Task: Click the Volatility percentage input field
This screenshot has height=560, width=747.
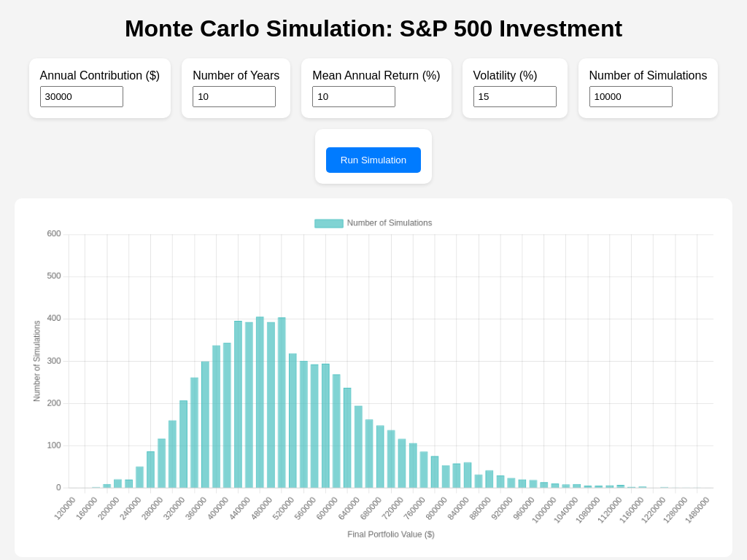Action: pyautogui.click(x=515, y=96)
